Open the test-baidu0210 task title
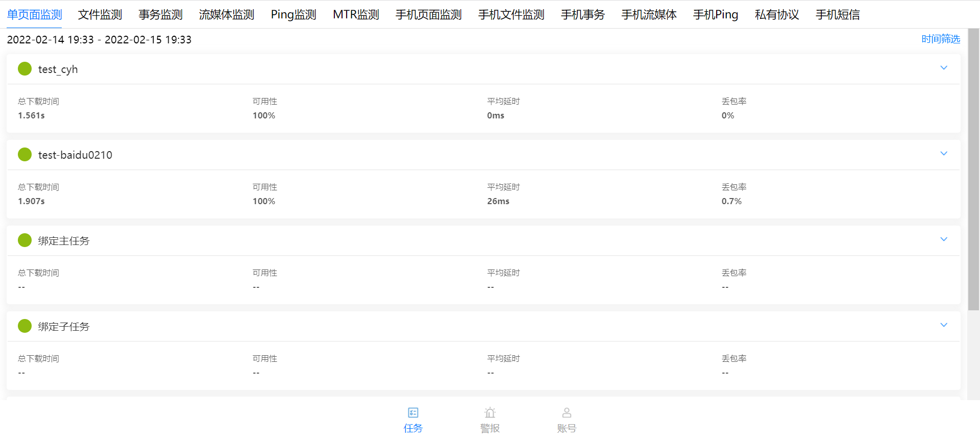 pyautogui.click(x=75, y=155)
